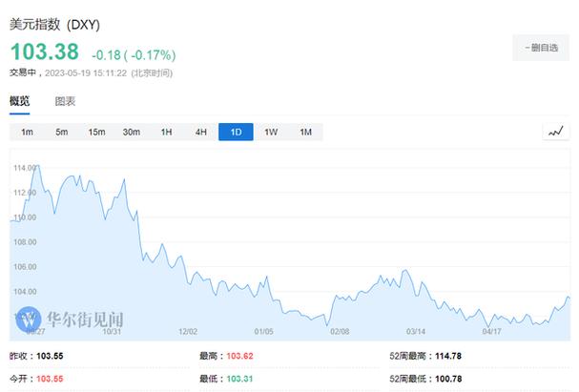This screenshot has width=579, height=392.
Task: Select the 1H timeframe
Action: pyautogui.click(x=166, y=133)
